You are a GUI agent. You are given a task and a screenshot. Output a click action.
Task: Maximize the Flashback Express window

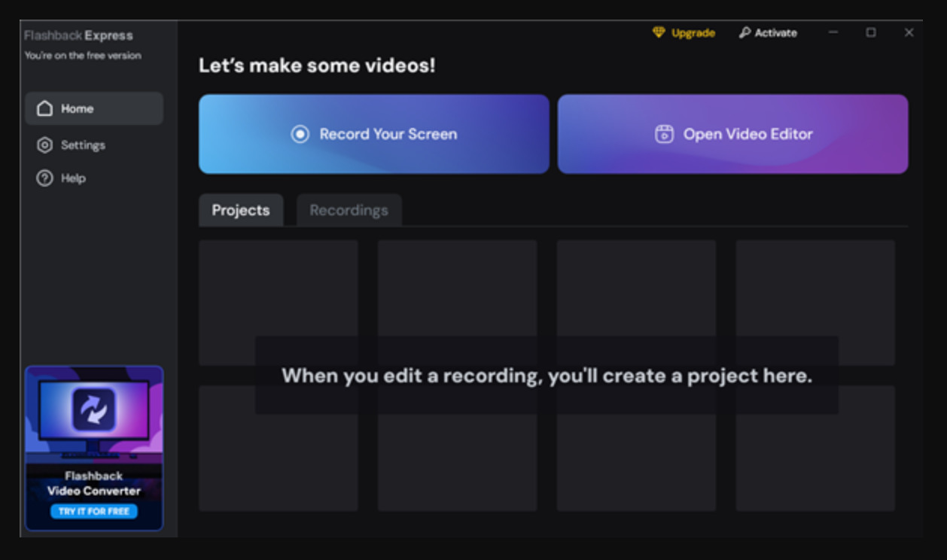(x=871, y=32)
